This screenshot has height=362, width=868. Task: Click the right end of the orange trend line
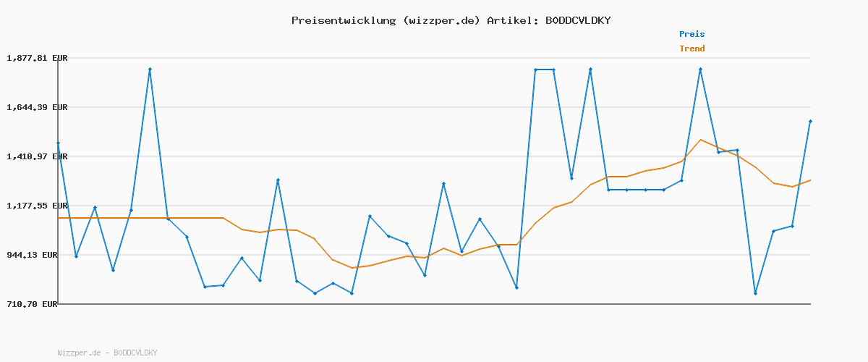810,180
